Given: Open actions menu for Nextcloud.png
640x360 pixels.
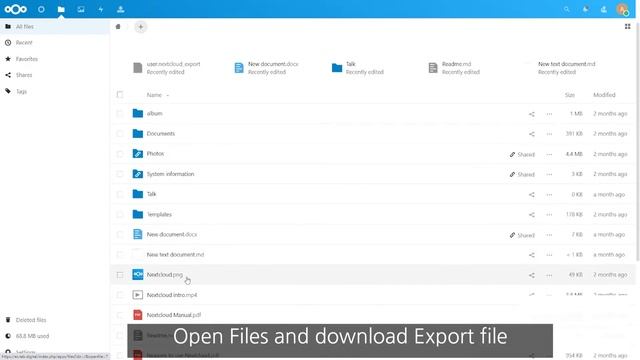Looking at the screenshot, I should tap(549, 275).
